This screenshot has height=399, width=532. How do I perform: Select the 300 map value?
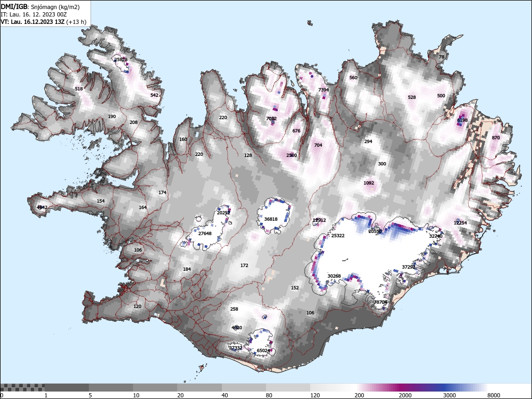[382, 164]
